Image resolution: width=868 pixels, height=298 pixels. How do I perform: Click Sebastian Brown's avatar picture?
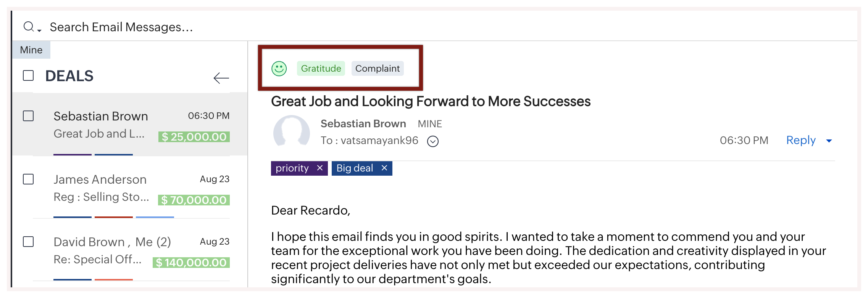pyautogui.click(x=292, y=132)
